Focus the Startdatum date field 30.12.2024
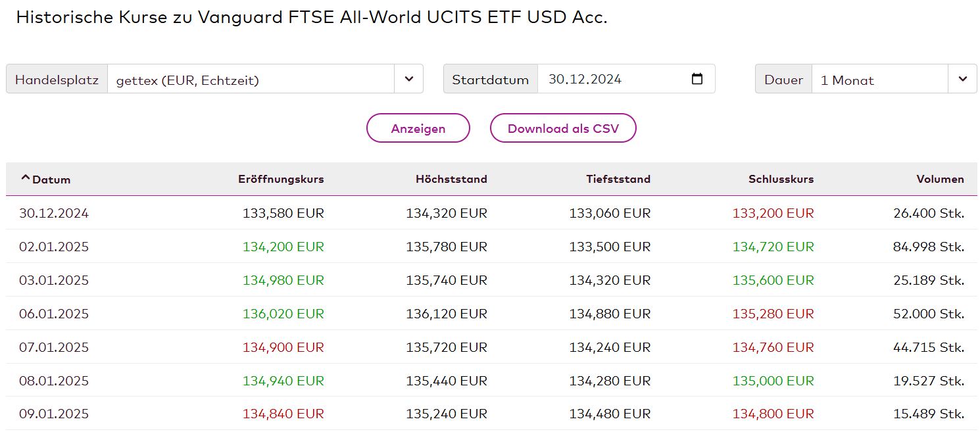Screen dimensions: 980x434 (x=626, y=79)
